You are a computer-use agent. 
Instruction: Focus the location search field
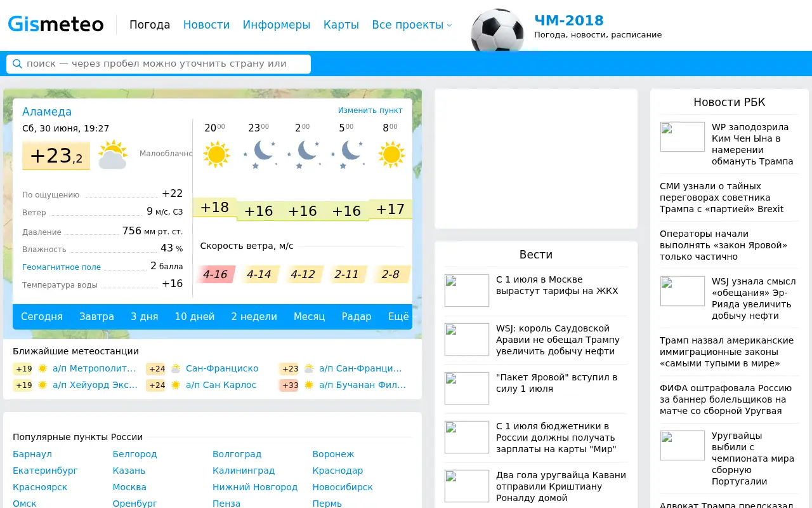(159, 64)
